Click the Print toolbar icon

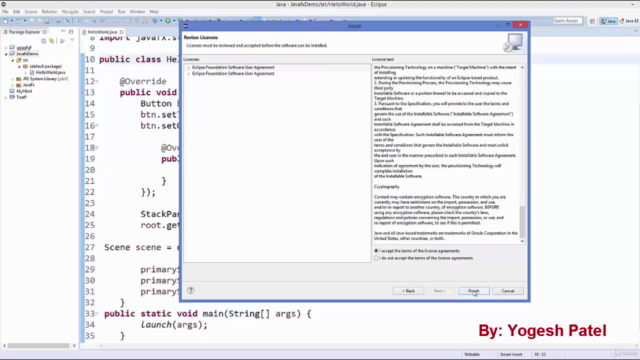(x=47, y=21)
